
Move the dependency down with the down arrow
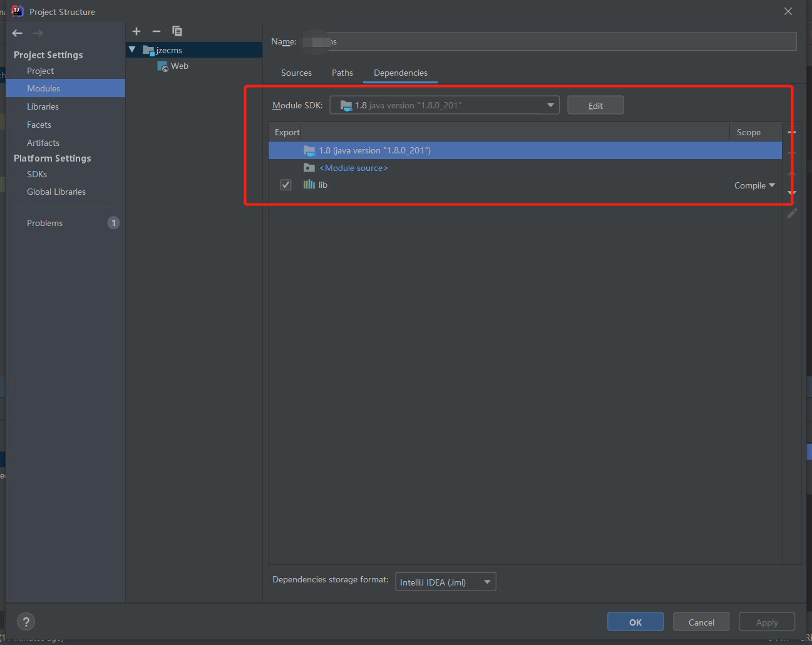(792, 193)
